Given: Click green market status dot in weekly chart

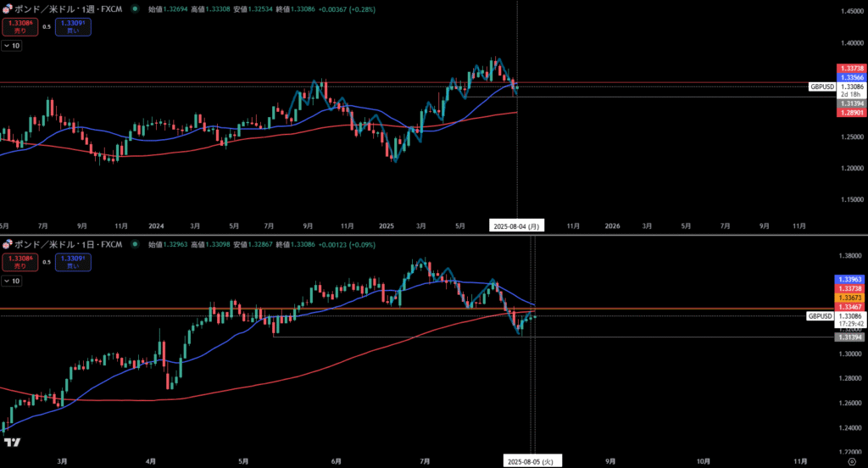Looking at the screenshot, I should [x=135, y=8].
